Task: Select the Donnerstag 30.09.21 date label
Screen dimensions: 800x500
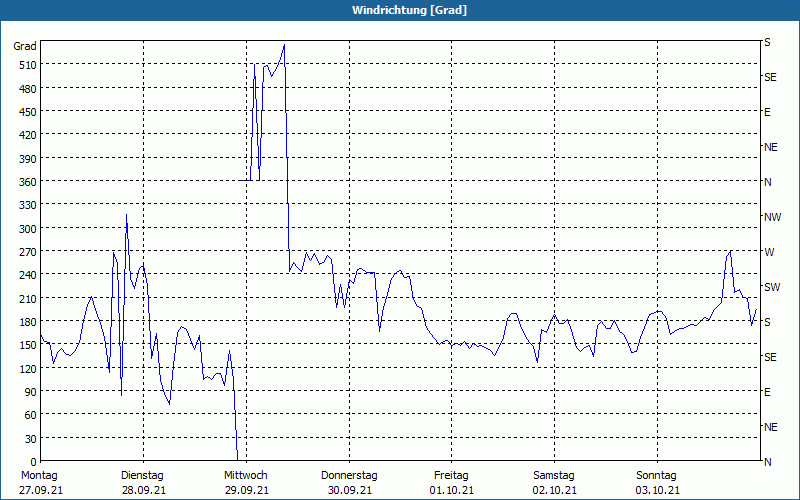Action: tap(349, 483)
